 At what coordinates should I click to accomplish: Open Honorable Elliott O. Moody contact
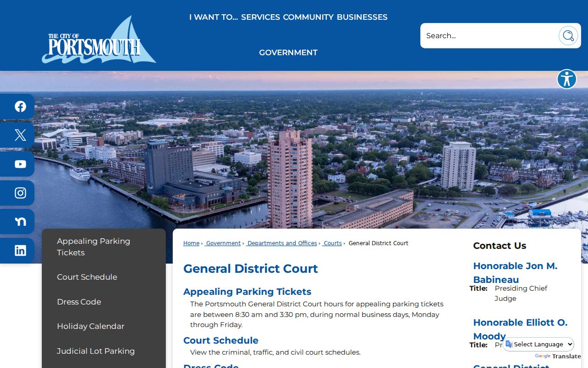[520, 329]
